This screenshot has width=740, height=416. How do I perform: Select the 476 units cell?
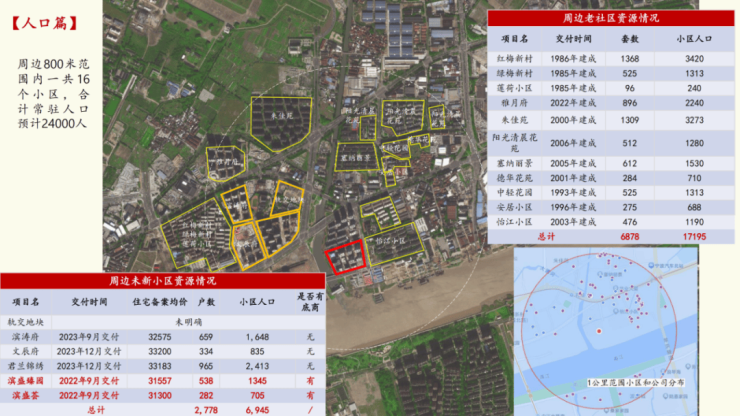tap(630, 222)
